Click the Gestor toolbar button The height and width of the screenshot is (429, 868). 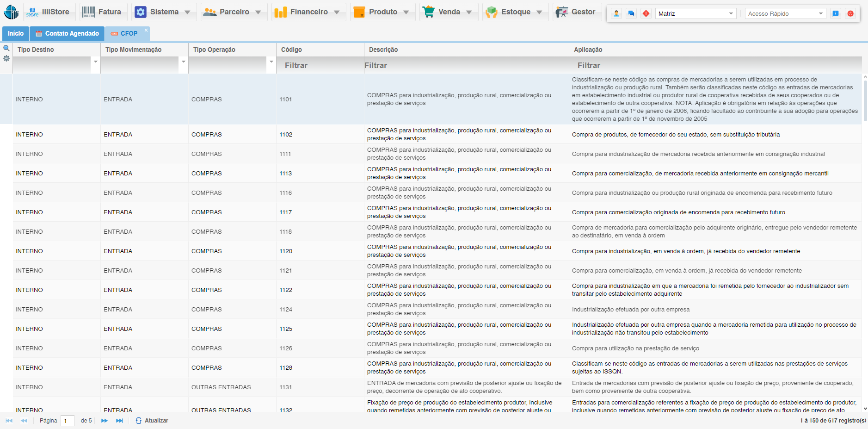coord(577,12)
